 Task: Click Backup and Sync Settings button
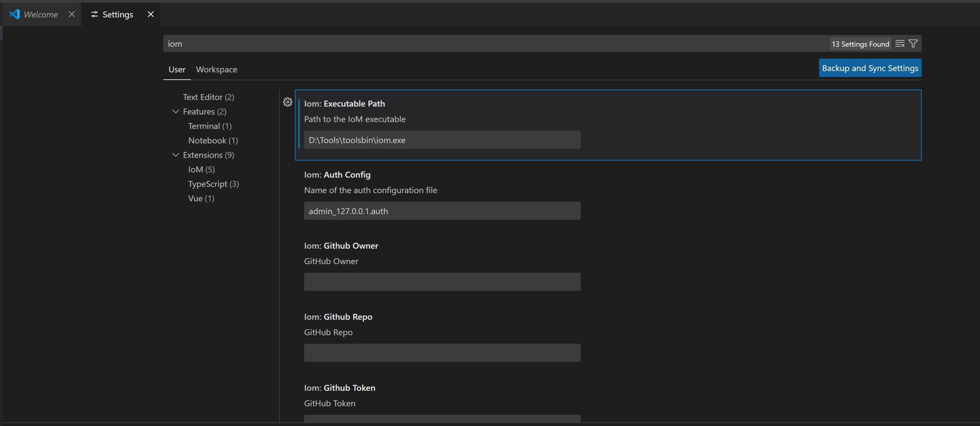click(x=870, y=68)
